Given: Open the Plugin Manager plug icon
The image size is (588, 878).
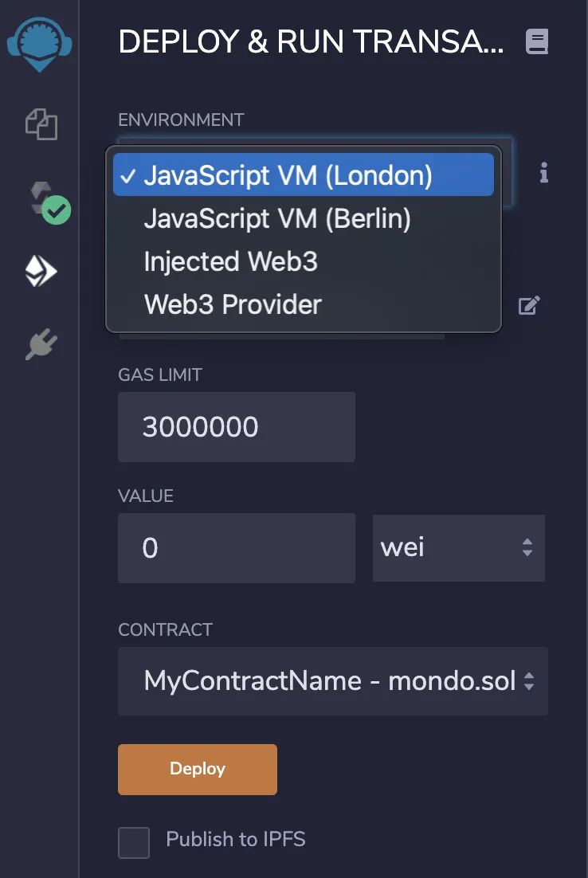Looking at the screenshot, I should click(x=41, y=344).
